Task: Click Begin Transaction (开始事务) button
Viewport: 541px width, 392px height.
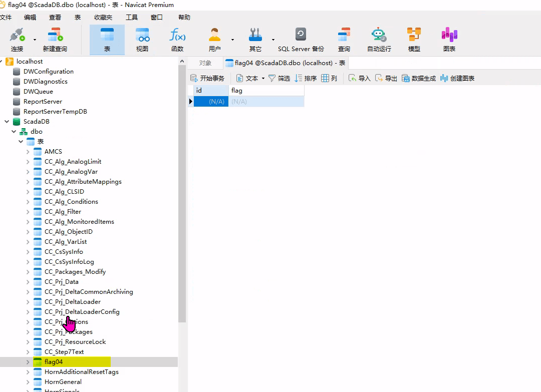Action: click(x=207, y=79)
